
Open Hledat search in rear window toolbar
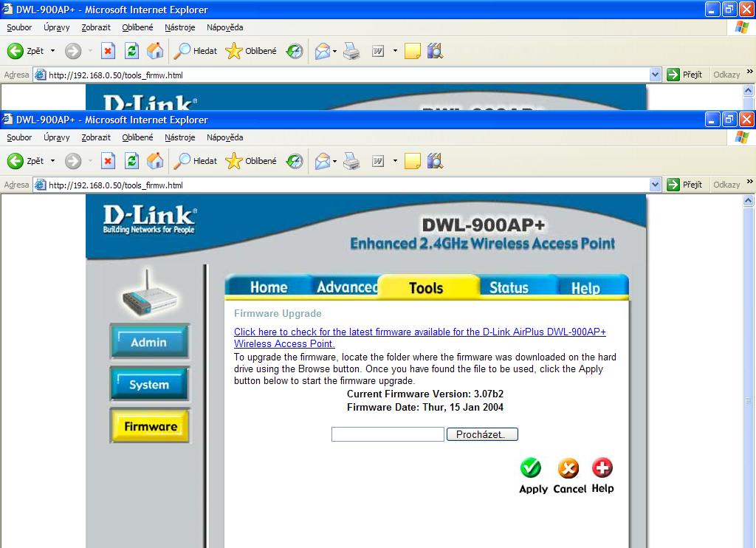point(195,51)
